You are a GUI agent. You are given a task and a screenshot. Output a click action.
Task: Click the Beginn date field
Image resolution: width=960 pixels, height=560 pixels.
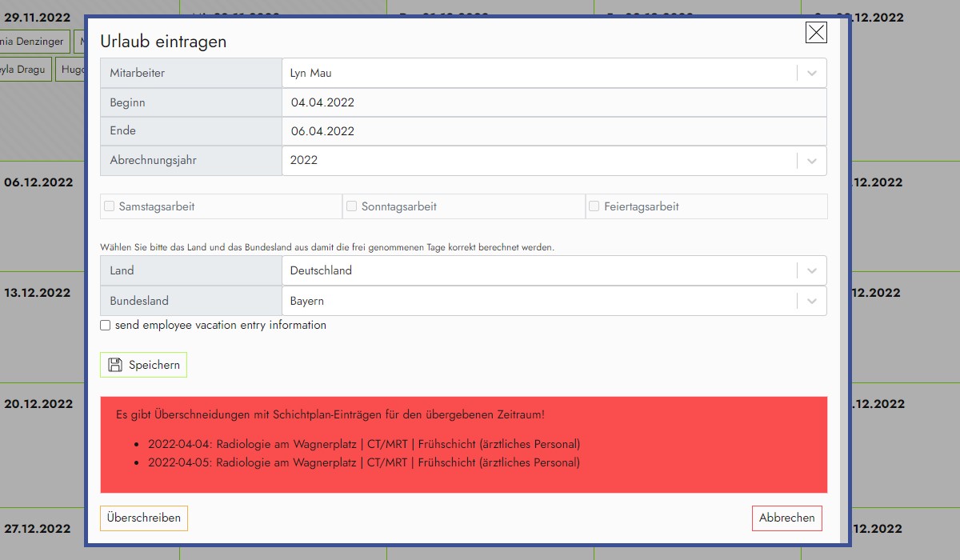tap(554, 102)
